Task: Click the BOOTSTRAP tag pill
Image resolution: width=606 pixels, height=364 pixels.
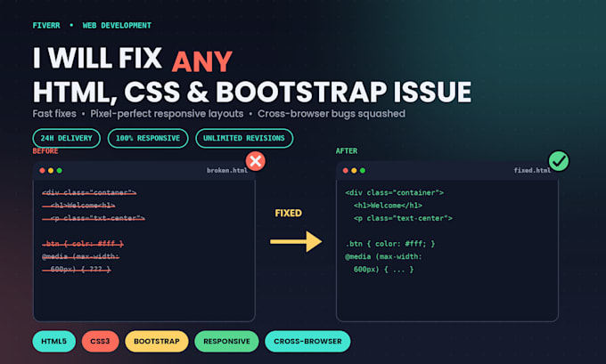Action: [x=157, y=341]
